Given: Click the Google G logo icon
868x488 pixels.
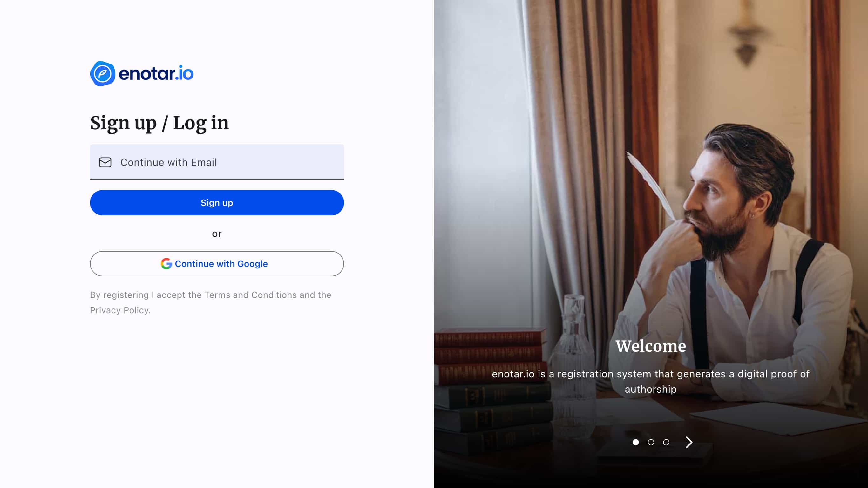Looking at the screenshot, I should pos(166,264).
